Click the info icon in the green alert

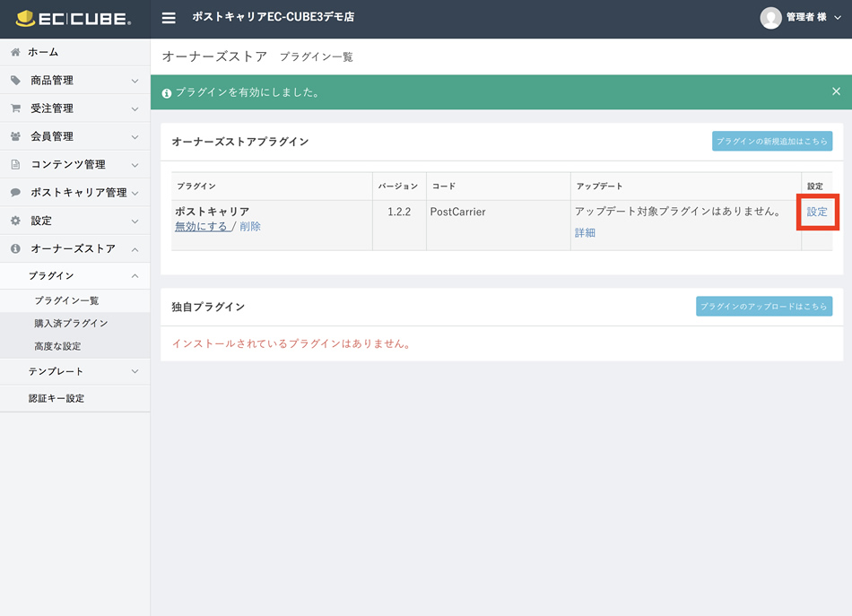[x=167, y=93]
